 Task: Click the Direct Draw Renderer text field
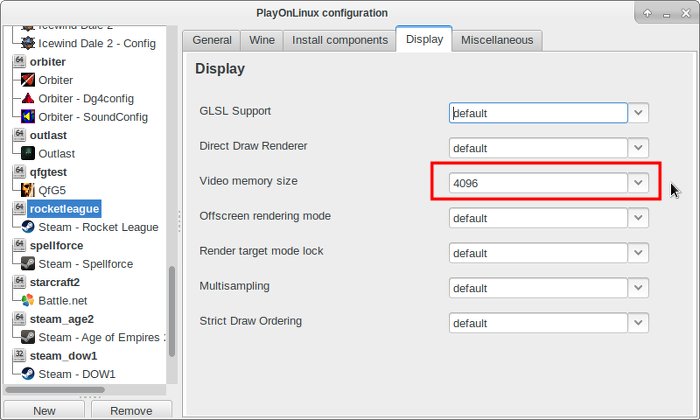point(538,148)
